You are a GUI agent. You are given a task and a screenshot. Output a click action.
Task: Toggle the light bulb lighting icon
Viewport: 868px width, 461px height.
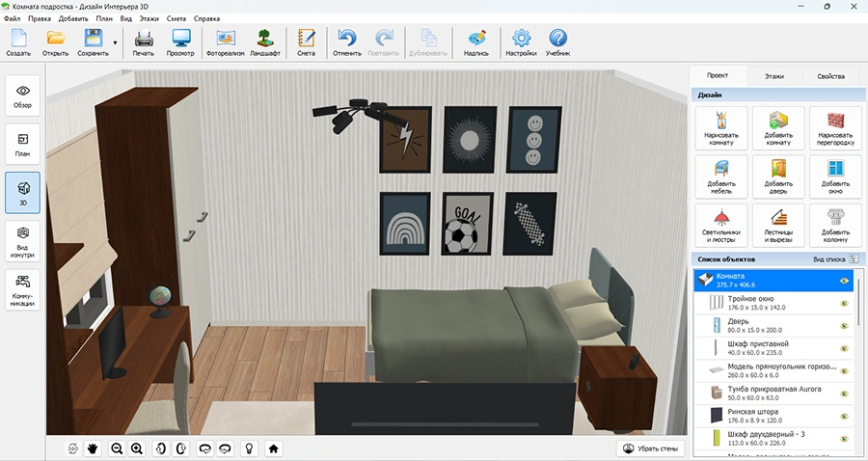(249, 448)
